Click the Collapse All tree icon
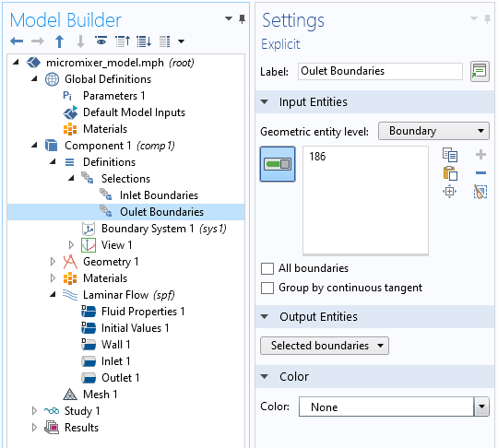This screenshot has height=448, width=498. (123, 41)
